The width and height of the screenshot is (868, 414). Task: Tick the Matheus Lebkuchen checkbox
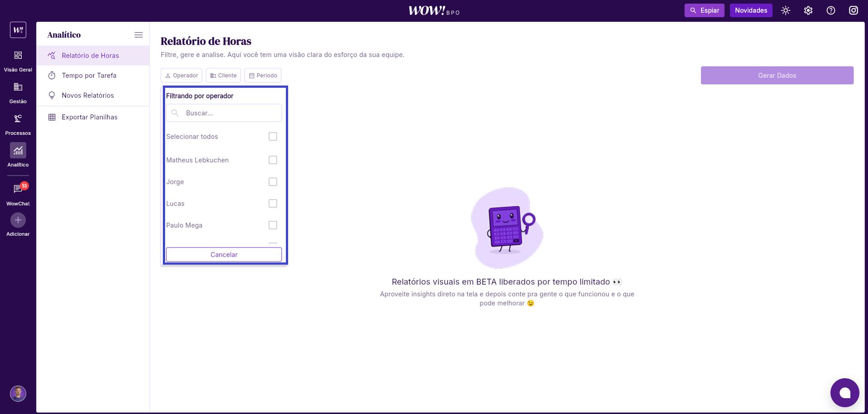click(x=273, y=160)
